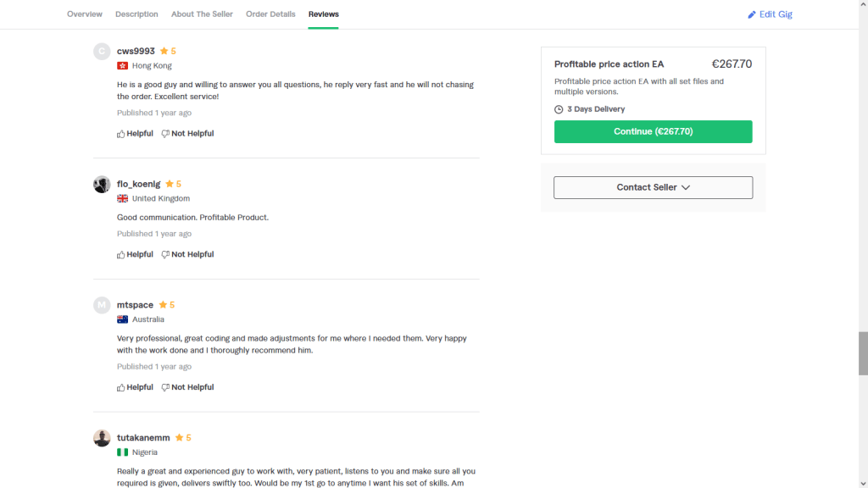Open the About The Seller tab
The height and width of the screenshot is (488, 868).
pos(202,14)
